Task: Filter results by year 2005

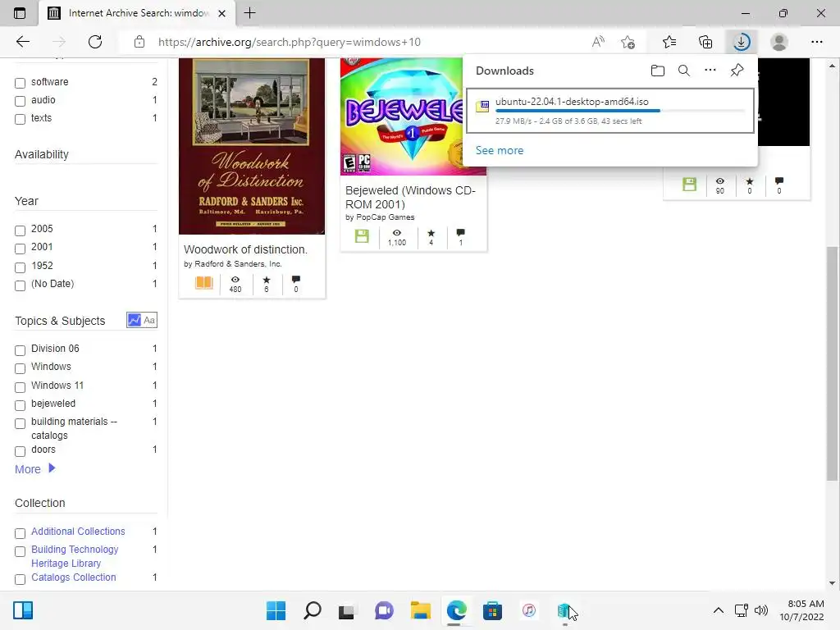Action: [x=20, y=231]
